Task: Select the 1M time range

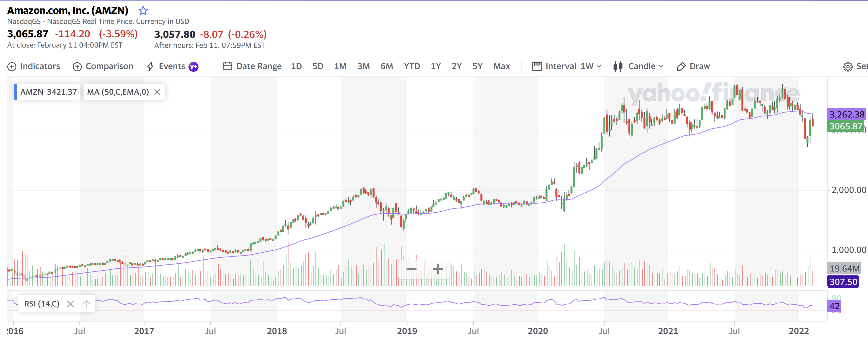Action: [x=340, y=66]
